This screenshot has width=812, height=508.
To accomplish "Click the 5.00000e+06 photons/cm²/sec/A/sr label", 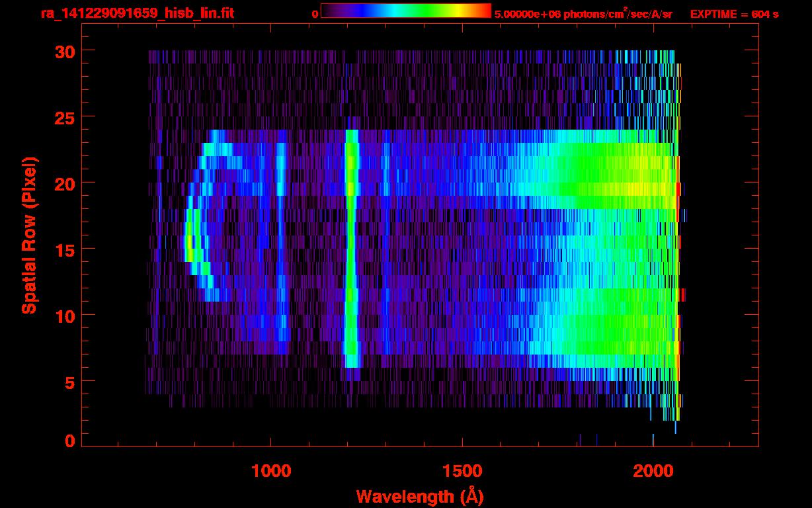I will click(x=583, y=14).
